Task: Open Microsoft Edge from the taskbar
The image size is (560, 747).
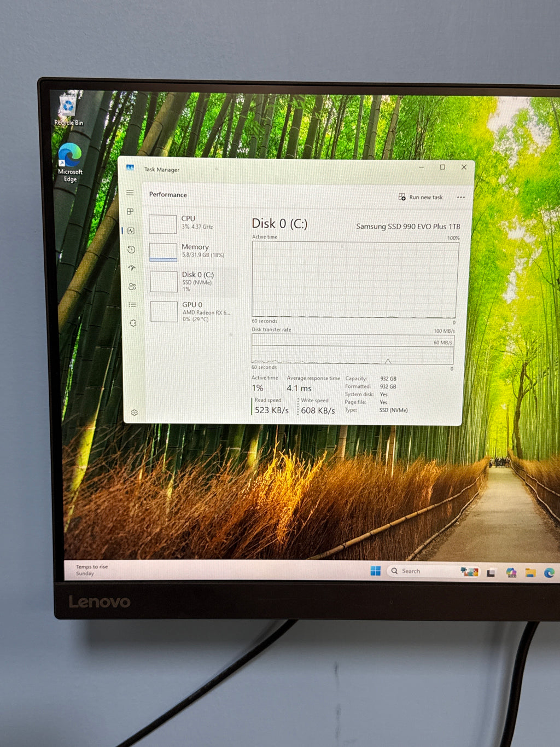Action: (549, 572)
